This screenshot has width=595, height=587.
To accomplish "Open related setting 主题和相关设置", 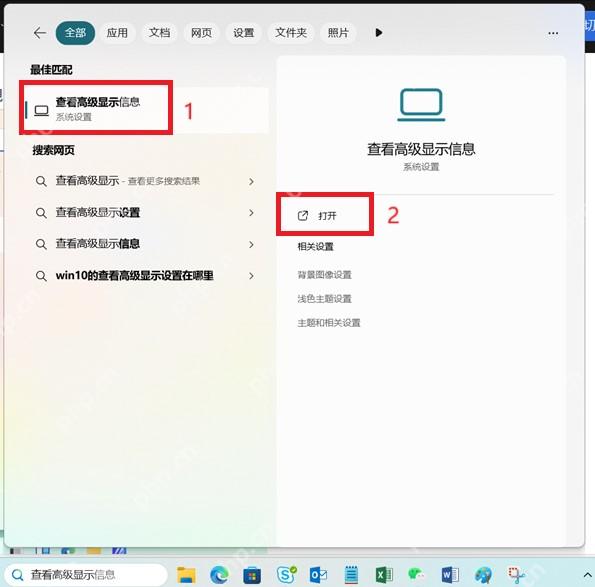I will click(329, 323).
